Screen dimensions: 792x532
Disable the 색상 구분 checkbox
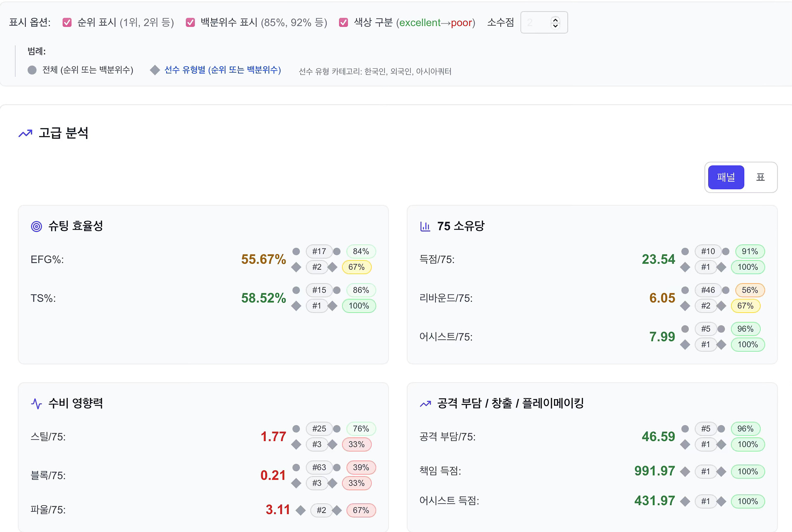tap(343, 22)
